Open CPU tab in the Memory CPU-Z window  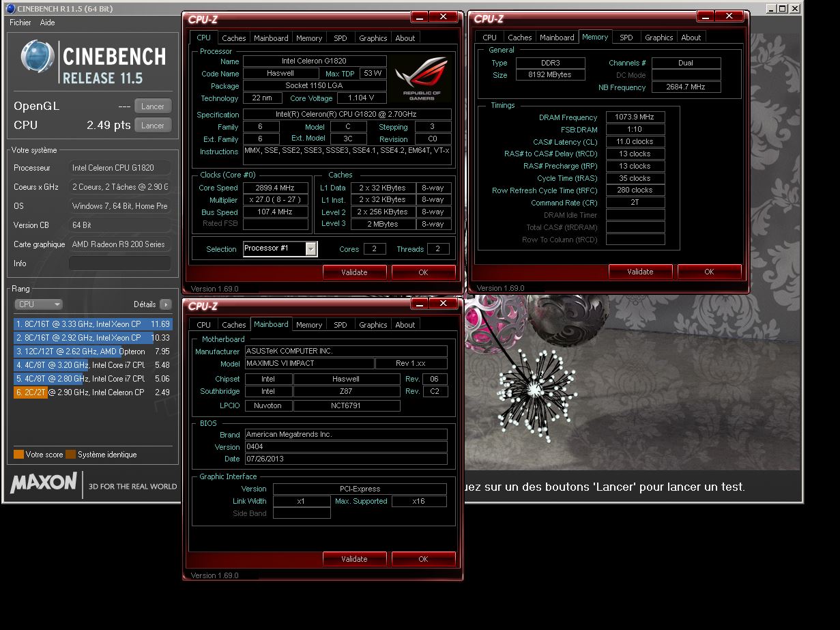[x=490, y=38]
